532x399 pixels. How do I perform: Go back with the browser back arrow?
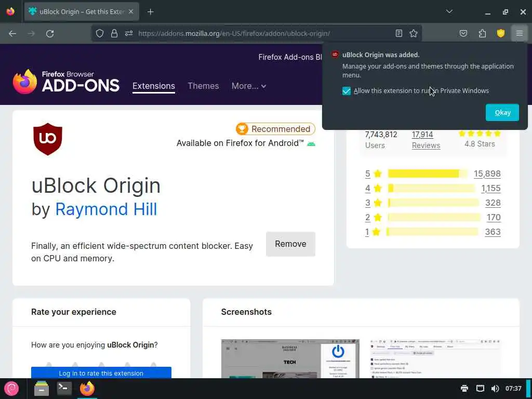[x=12, y=34]
